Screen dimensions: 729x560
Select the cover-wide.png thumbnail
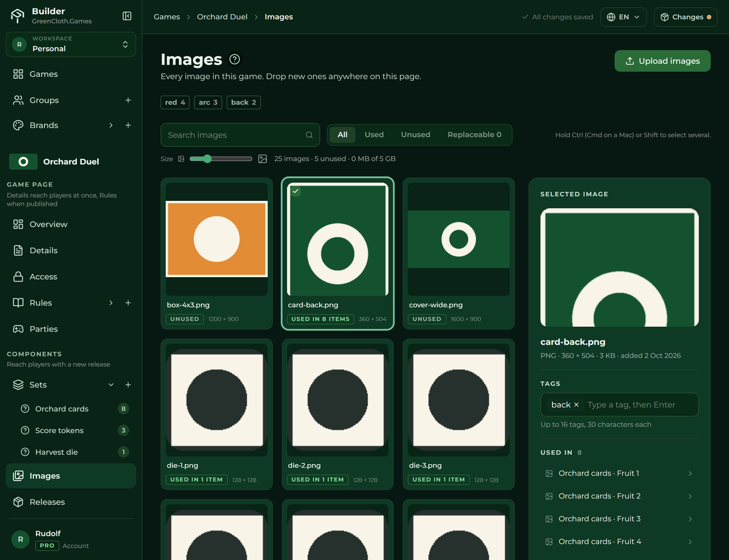(458, 239)
